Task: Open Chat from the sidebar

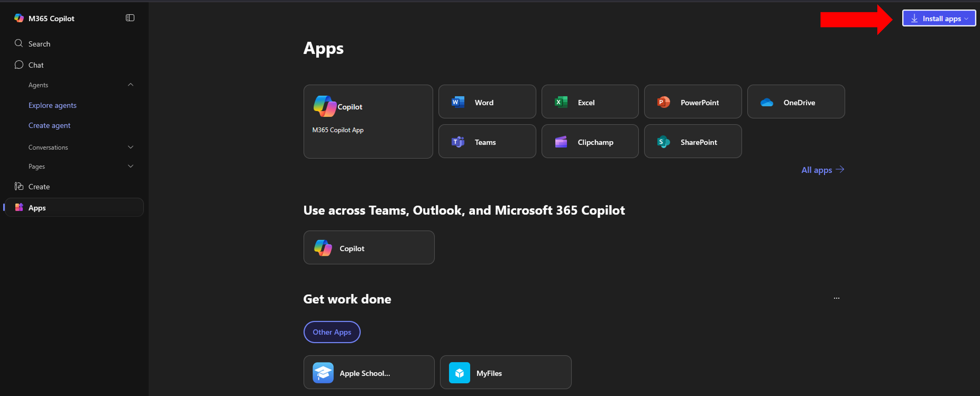Action: click(74, 65)
